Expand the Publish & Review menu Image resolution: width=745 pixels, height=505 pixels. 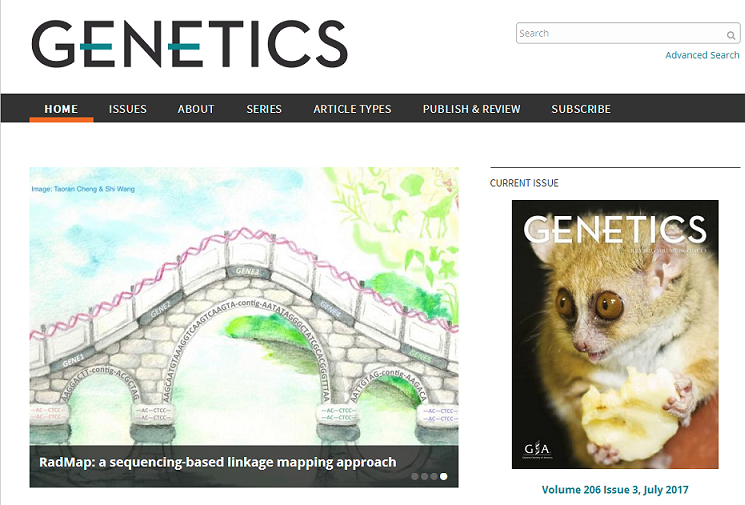pyautogui.click(x=471, y=109)
